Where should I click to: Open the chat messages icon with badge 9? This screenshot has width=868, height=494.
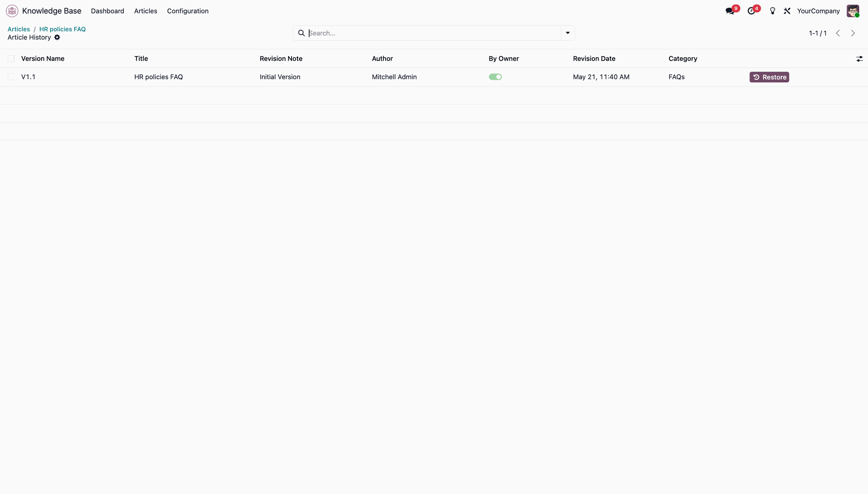click(730, 11)
